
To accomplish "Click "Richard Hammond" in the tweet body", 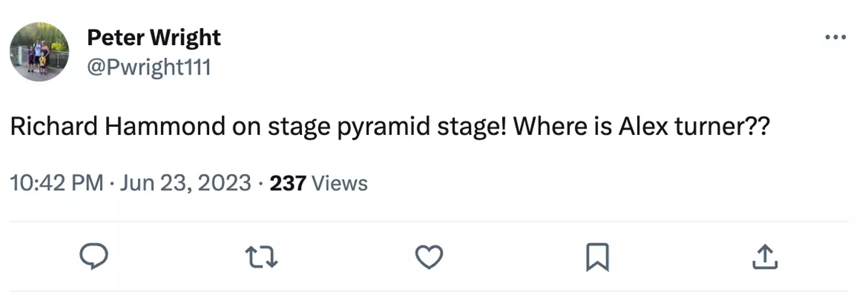I will [x=117, y=128].
